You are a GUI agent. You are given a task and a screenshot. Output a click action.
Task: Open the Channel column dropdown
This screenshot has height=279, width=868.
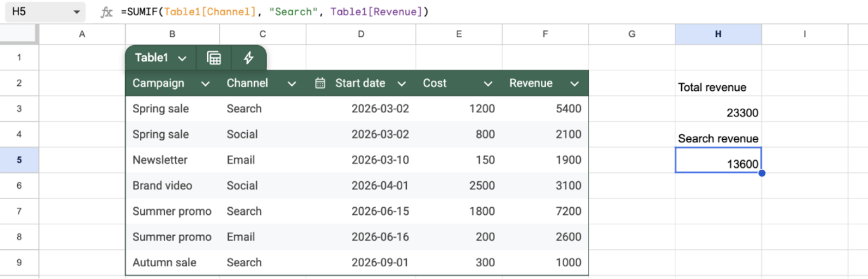(x=292, y=84)
